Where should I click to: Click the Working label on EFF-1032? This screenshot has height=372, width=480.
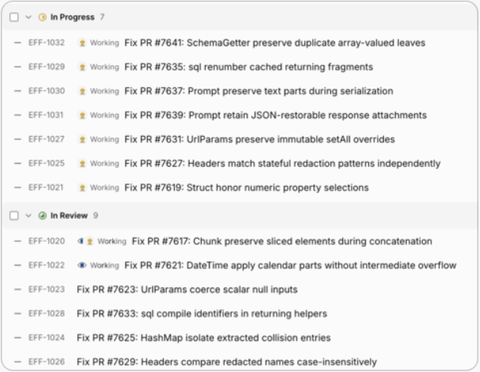[x=104, y=43]
